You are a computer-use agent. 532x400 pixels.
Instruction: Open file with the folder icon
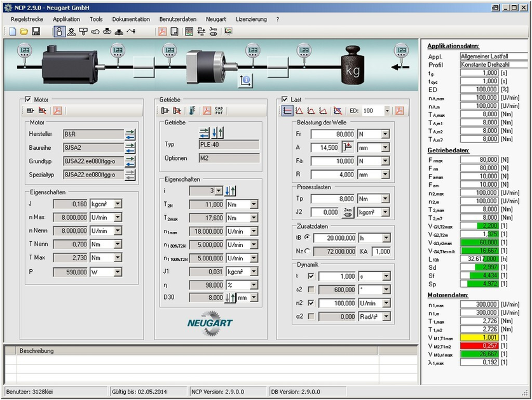(x=24, y=32)
